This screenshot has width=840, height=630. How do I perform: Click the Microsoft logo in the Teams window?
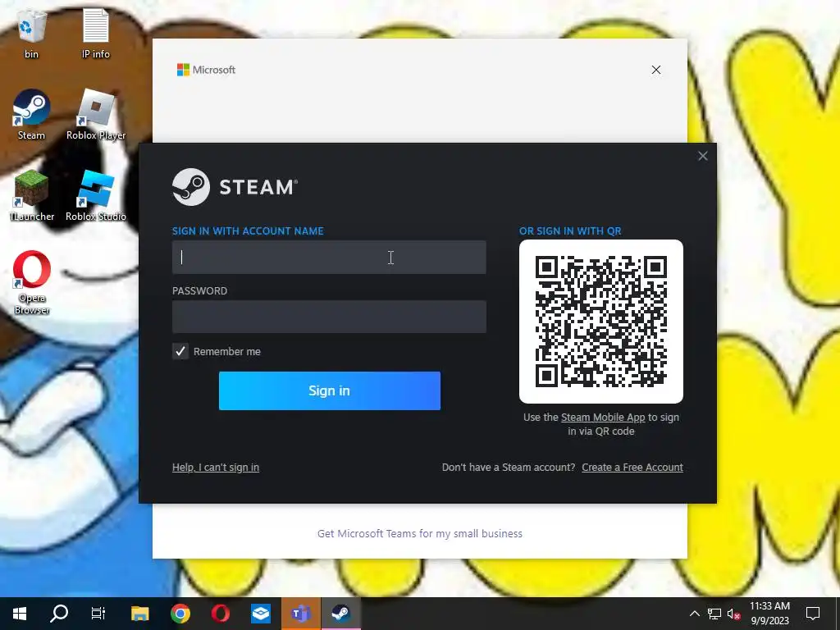206,70
